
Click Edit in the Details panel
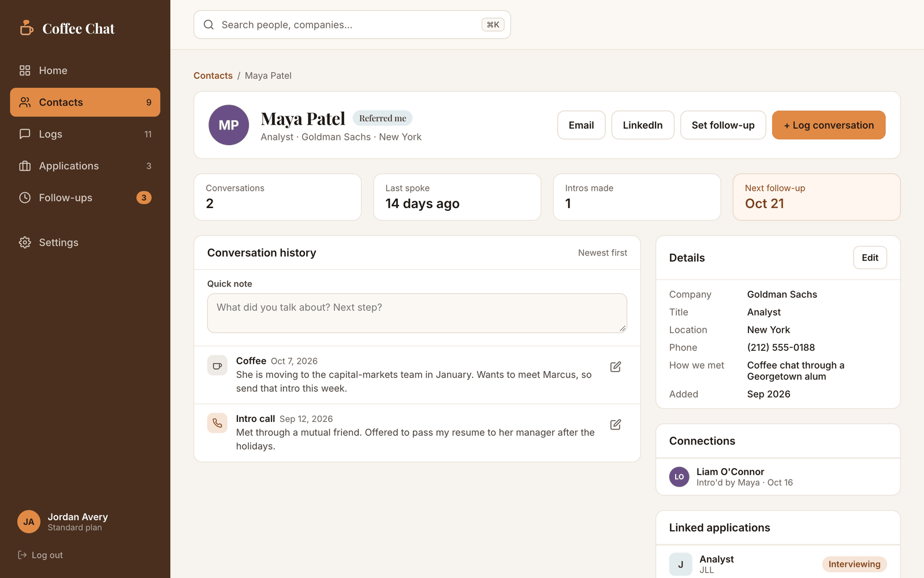[x=870, y=258]
